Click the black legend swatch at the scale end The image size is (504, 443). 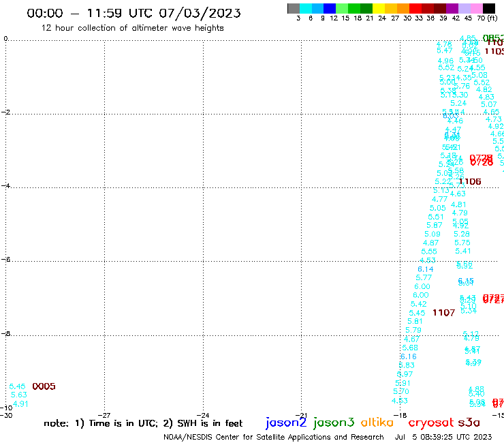(488, 8)
